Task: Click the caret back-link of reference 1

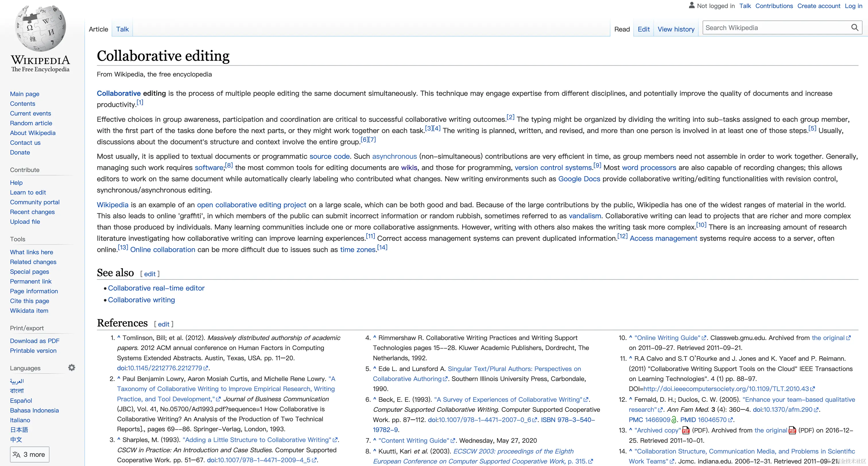Action: point(119,338)
